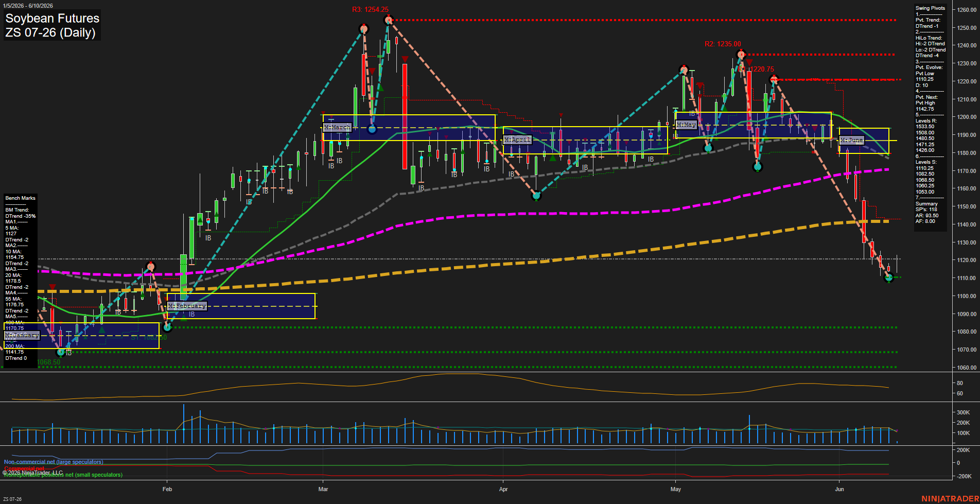Viewport: 980px width, 504px height.
Task: Select the swing high pivot at 1220.75
Action: (774, 79)
